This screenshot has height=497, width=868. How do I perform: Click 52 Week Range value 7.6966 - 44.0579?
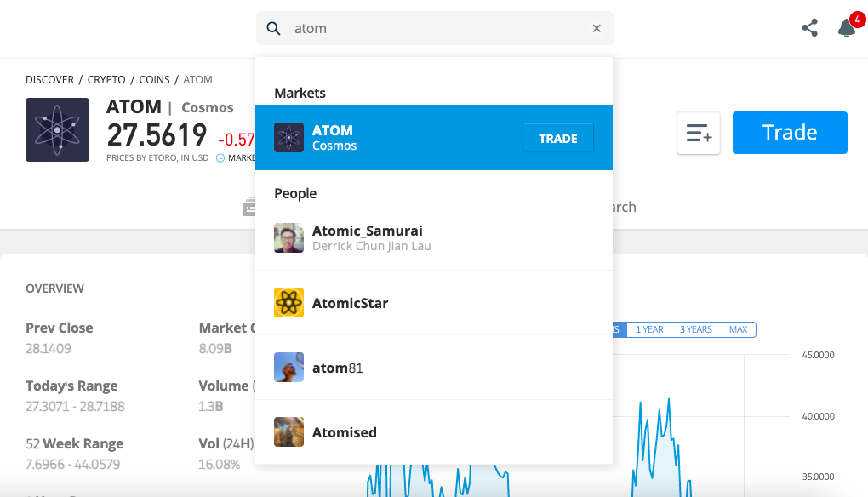coord(73,465)
